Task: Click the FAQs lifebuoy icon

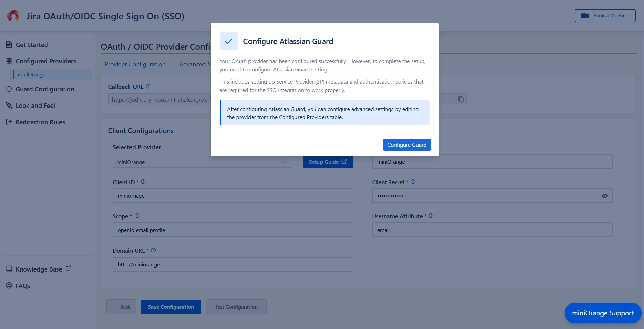Action: click(x=9, y=285)
